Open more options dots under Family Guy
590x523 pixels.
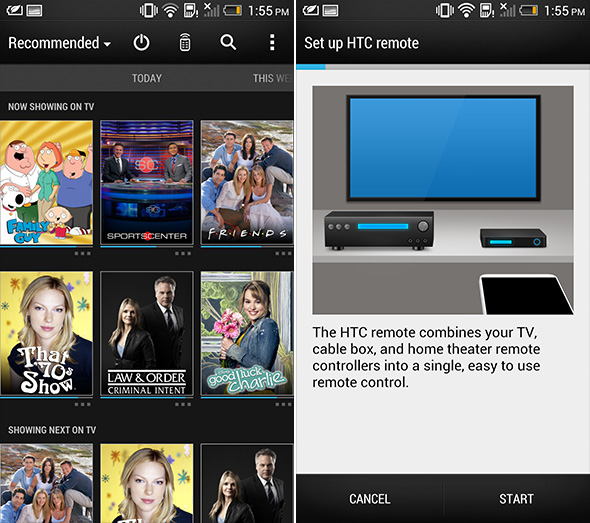(x=82, y=254)
